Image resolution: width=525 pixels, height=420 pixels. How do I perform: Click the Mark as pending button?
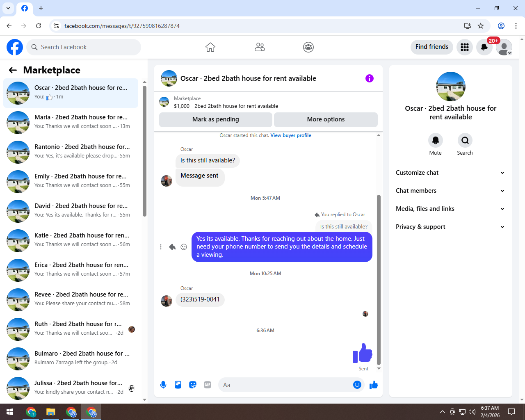tap(216, 119)
